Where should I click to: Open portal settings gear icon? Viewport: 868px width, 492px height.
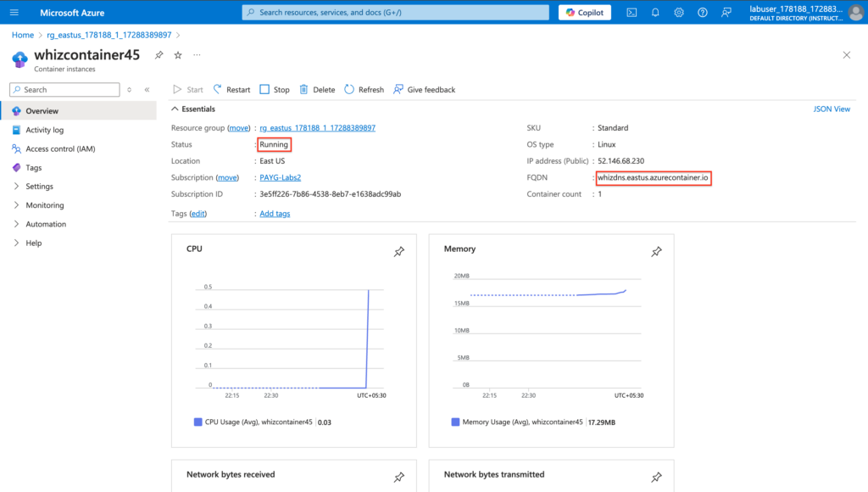679,12
